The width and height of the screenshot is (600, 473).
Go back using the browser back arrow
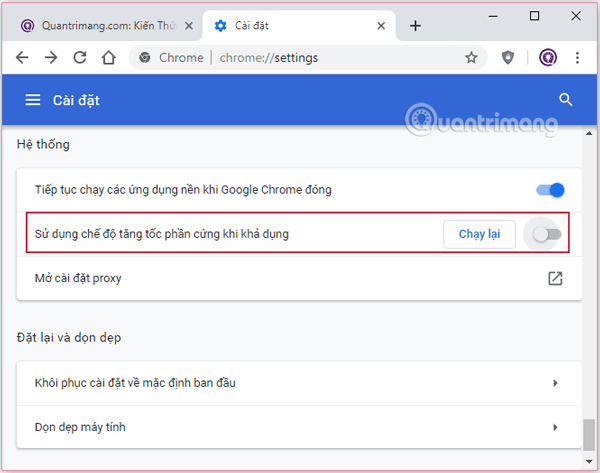[x=22, y=58]
